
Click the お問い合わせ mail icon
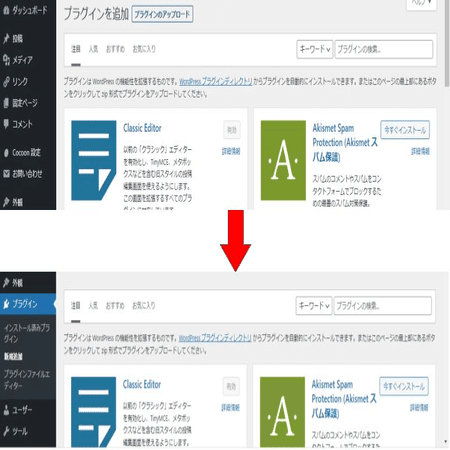click(6, 174)
